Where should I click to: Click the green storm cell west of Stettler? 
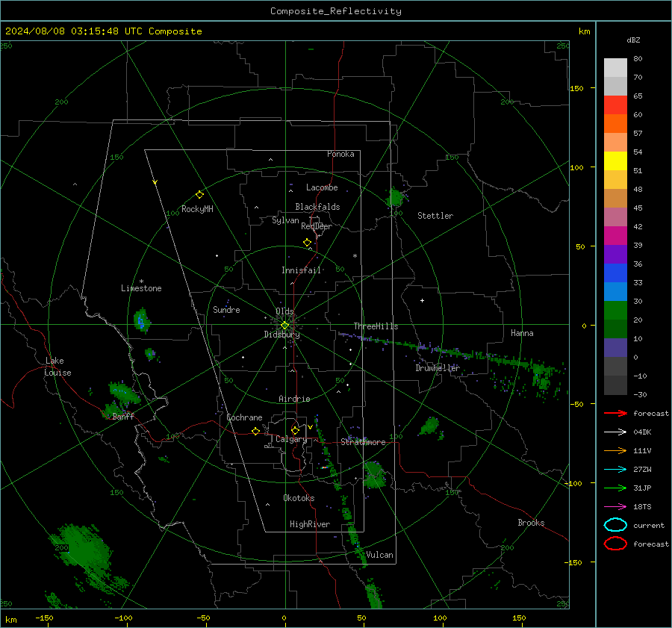(x=395, y=198)
